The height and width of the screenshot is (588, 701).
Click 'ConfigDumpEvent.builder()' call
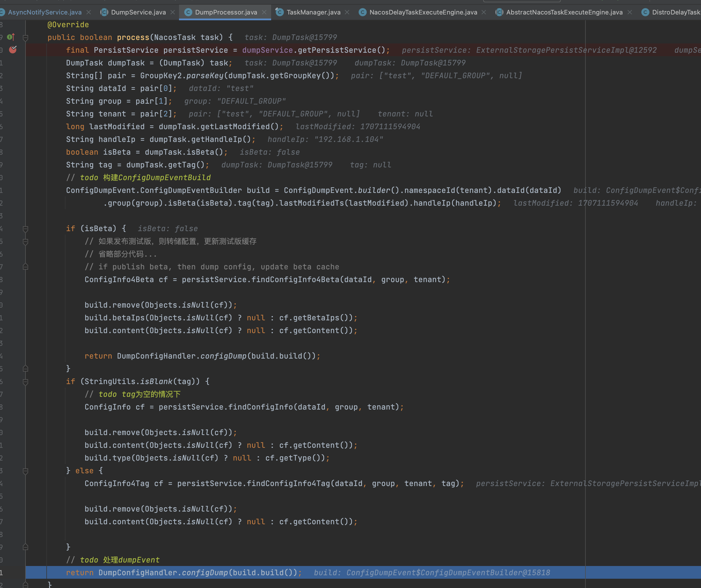pyautogui.click(x=342, y=190)
